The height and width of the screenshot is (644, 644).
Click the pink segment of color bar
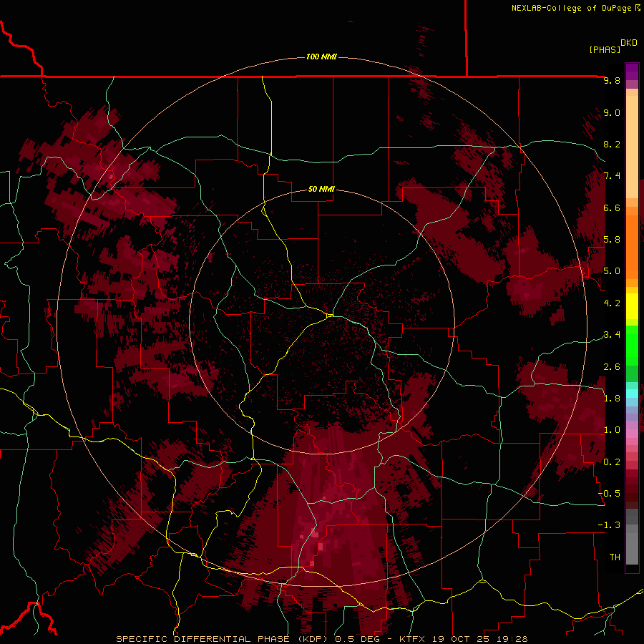click(x=632, y=434)
